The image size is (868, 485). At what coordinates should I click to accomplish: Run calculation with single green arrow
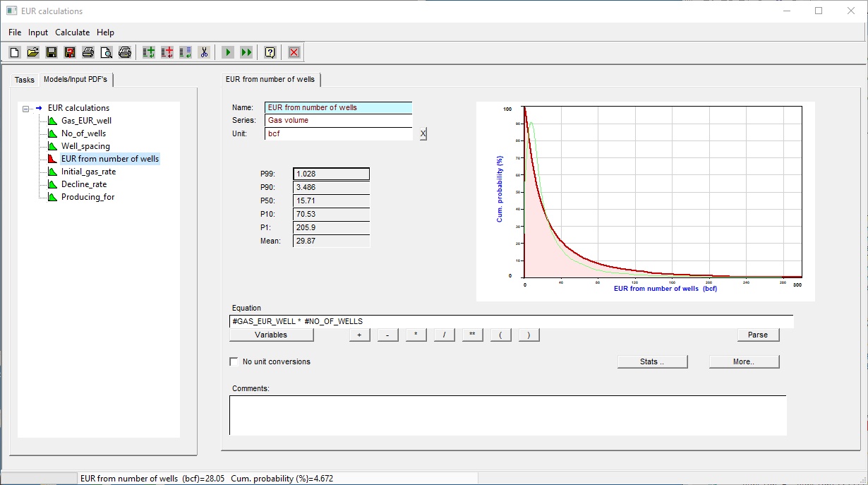[x=227, y=52]
